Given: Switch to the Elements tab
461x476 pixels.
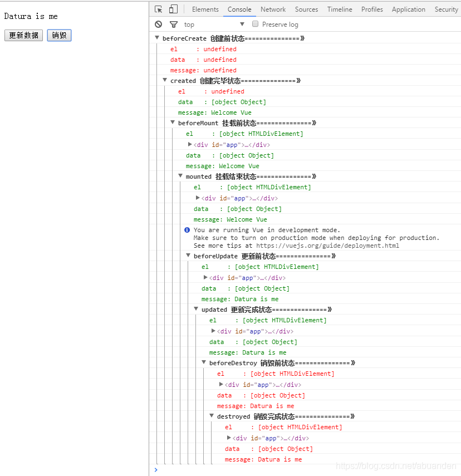Looking at the screenshot, I should coord(205,9).
